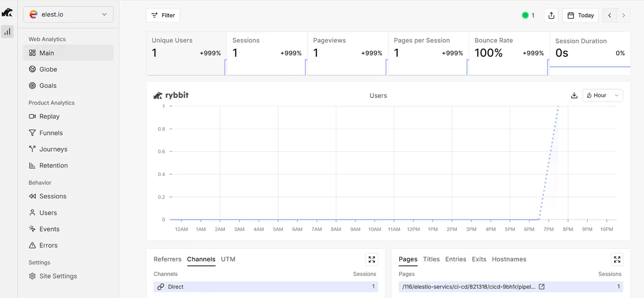The height and width of the screenshot is (298, 644).
Task: Switch to the Hostnames tab
Action: 509,259
